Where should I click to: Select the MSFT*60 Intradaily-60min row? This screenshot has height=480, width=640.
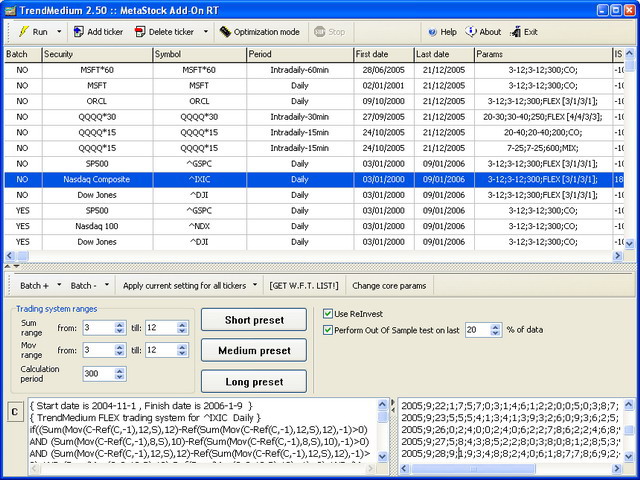click(x=314, y=70)
